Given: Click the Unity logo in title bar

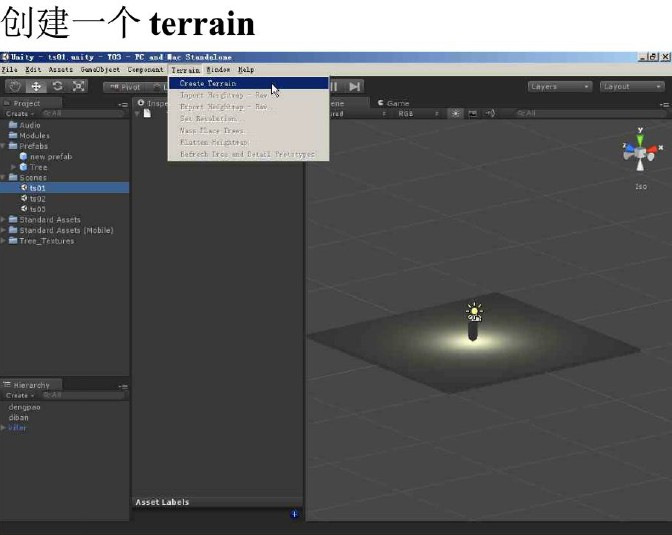Looking at the screenshot, I should (5, 57).
